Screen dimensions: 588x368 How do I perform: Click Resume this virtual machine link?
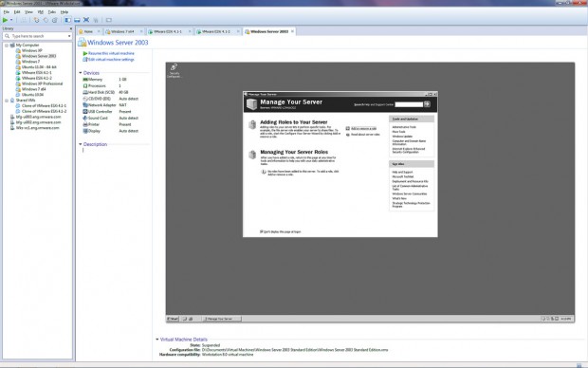(x=111, y=53)
